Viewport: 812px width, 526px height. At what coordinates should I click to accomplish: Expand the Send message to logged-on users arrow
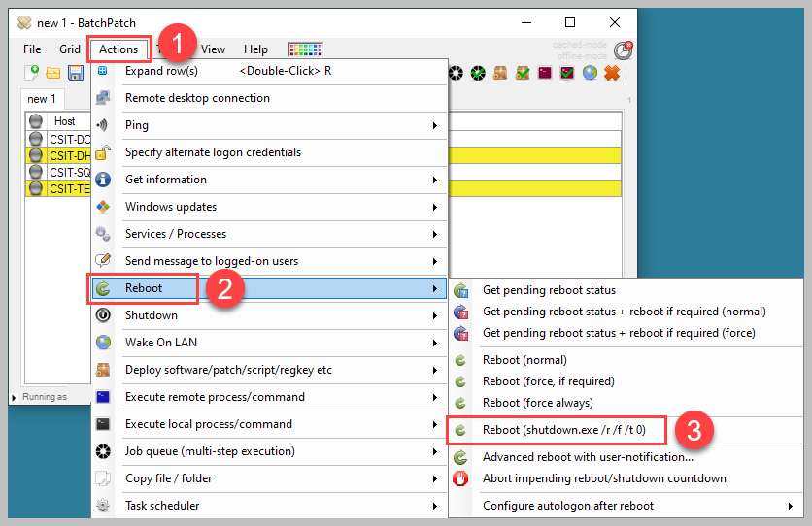435,262
